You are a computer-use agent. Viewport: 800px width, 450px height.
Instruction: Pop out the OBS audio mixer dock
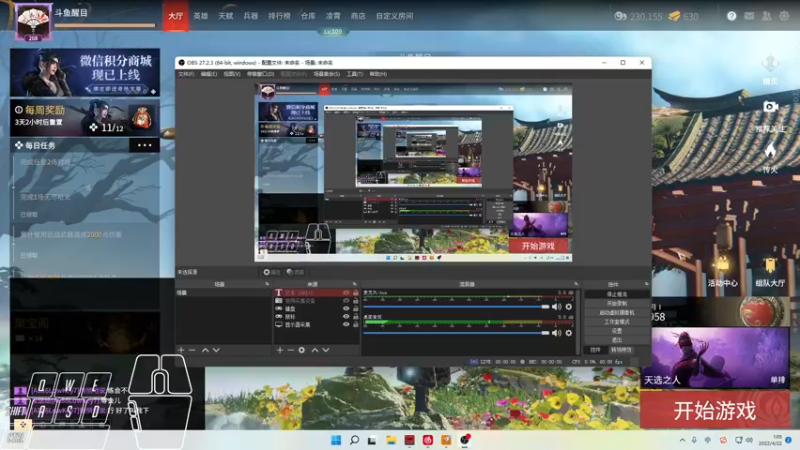[576, 284]
